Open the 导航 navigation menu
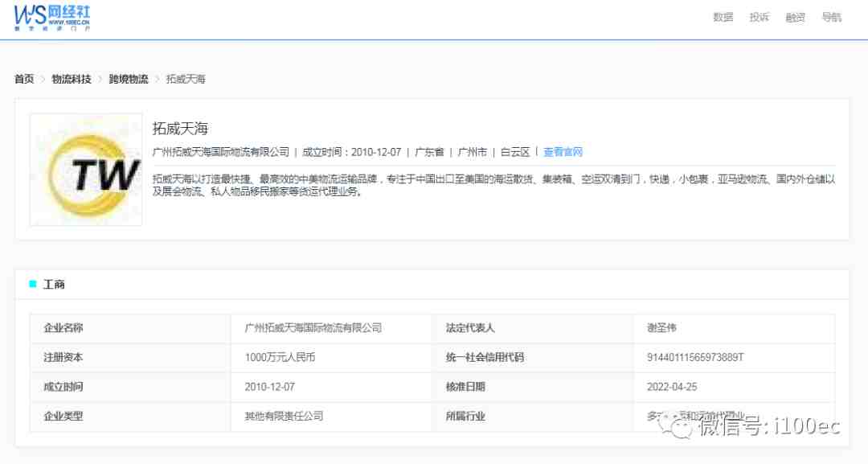 tap(832, 17)
